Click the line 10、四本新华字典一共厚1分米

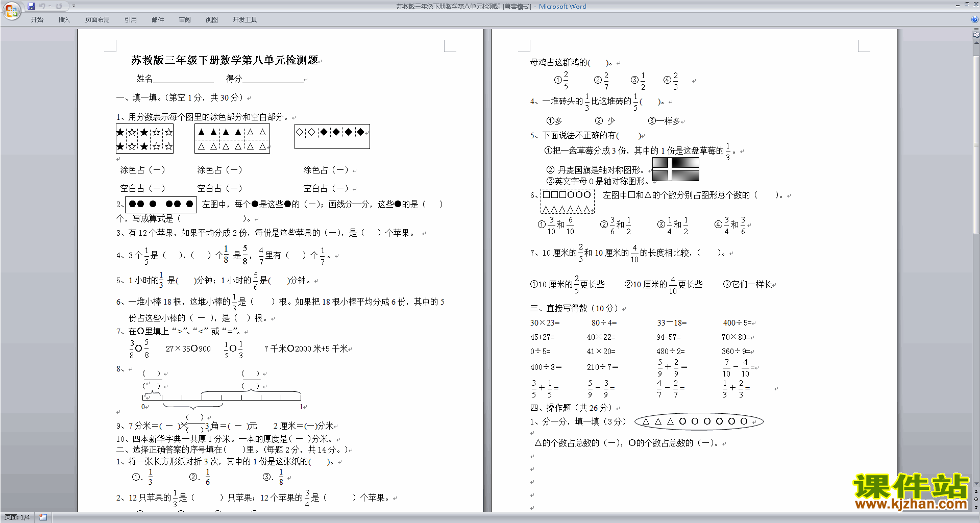pyautogui.click(x=225, y=439)
